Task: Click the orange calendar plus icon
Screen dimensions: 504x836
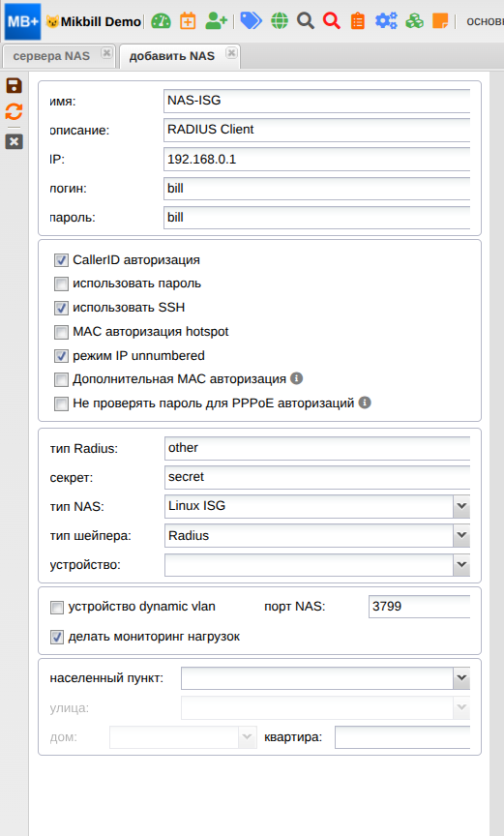Action: [188, 21]
